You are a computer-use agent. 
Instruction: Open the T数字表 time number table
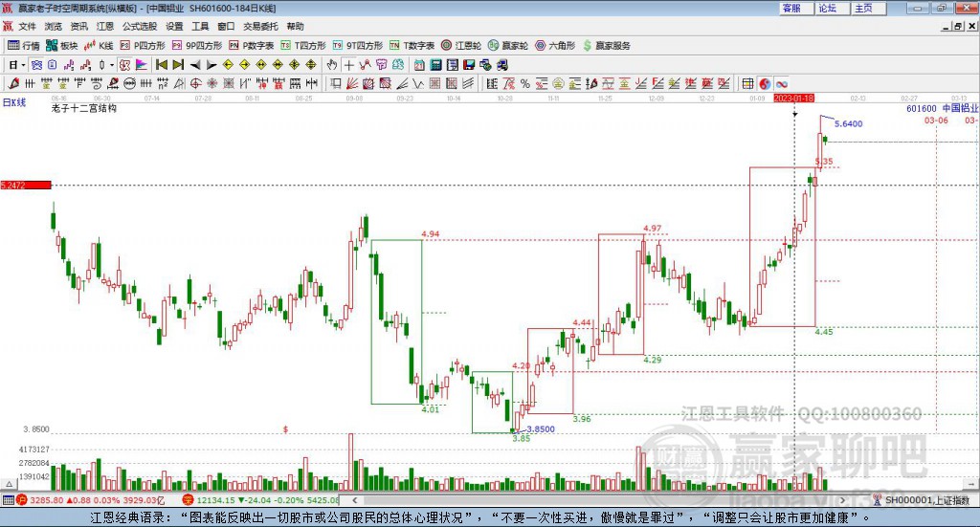tap(412, 46)
